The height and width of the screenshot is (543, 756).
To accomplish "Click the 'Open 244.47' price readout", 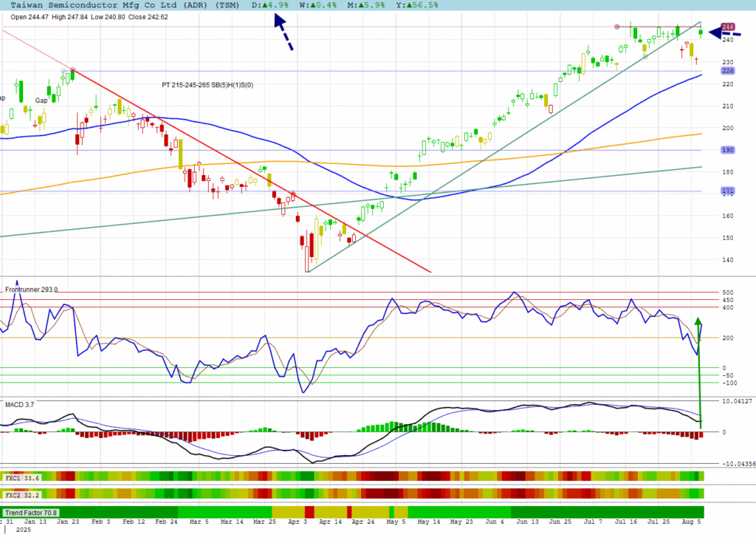I will [30, 17].
